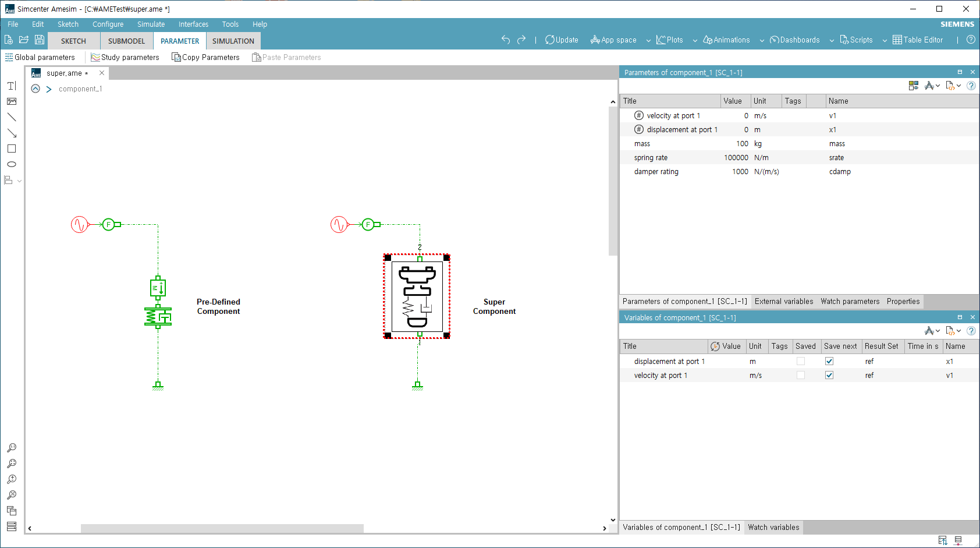
Task: Open Scripts dropdown arrow
Action: click(x=885, y=40)
